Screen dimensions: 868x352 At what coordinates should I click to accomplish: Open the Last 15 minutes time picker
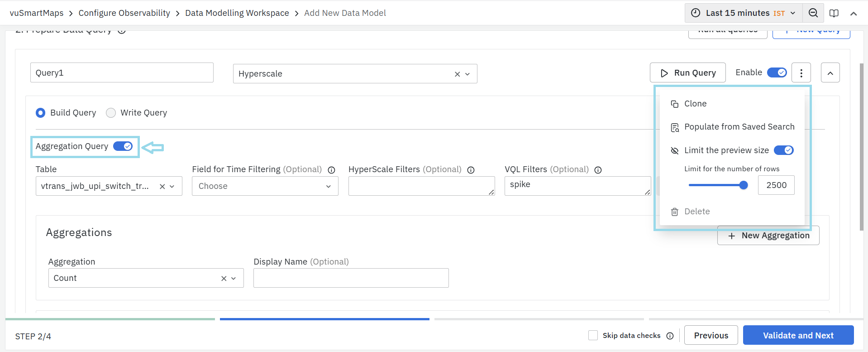coord(743,13)
